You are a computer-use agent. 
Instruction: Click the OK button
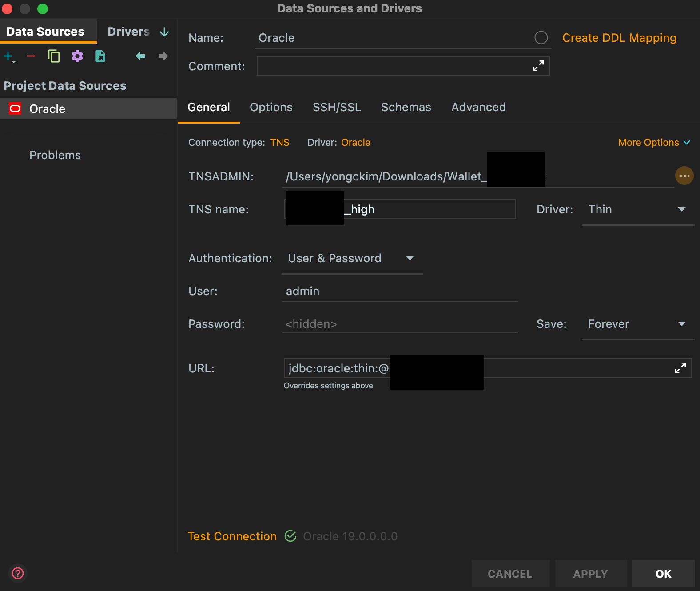point(664,574)
